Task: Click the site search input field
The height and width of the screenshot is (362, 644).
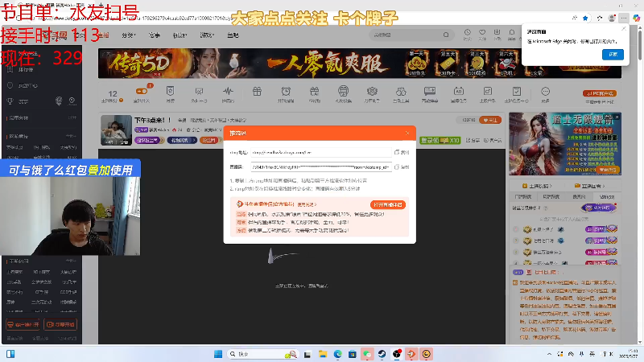Action: click(406, 35)
